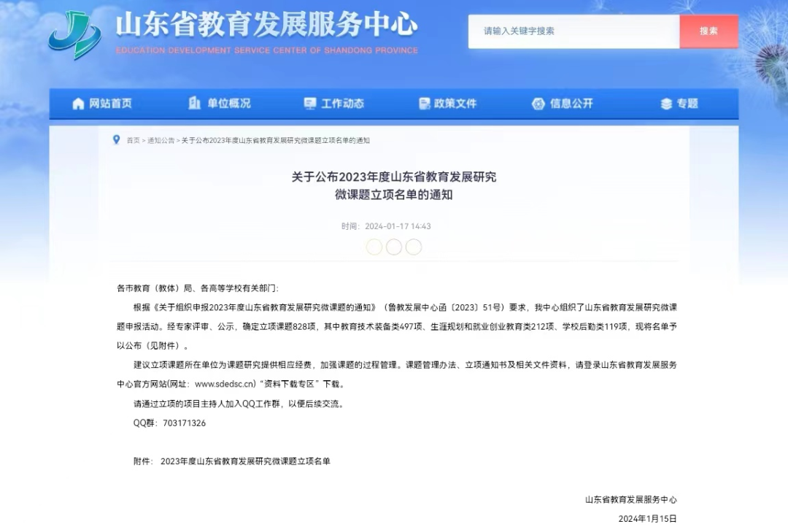Click the leftmost circular share button
This screenshot has width=788, height=532.
374,247
